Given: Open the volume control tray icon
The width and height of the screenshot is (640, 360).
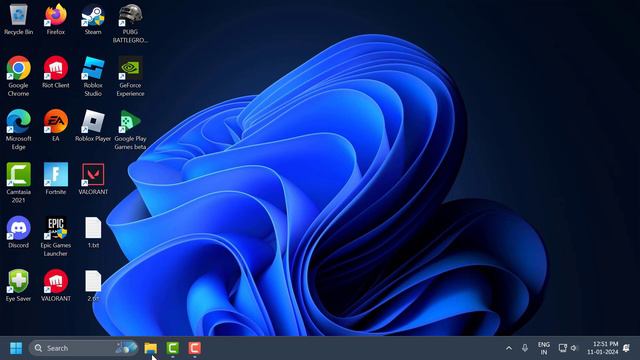Looking at the screenshot, I should pos(574,348).
